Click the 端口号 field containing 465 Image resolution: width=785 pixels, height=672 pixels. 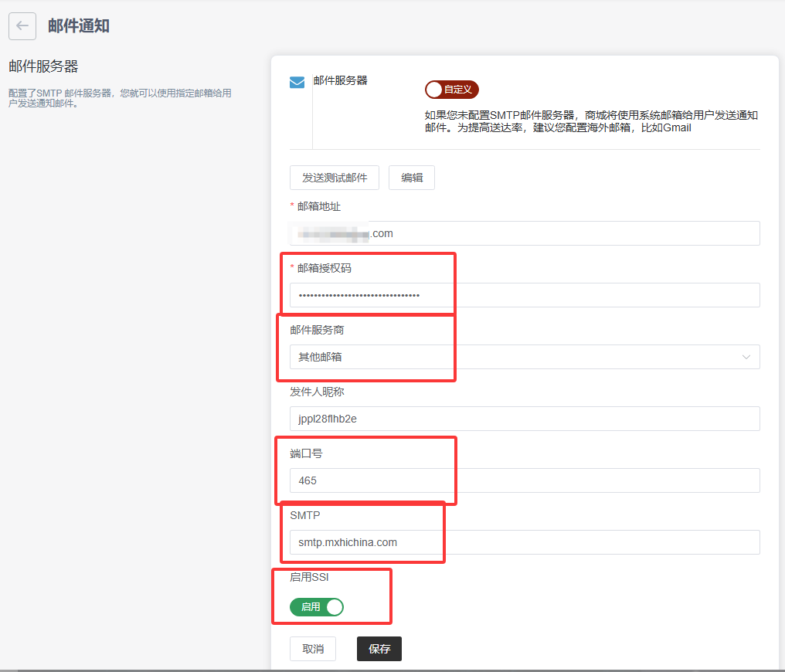pyautogui.click(x=524, y=480)
